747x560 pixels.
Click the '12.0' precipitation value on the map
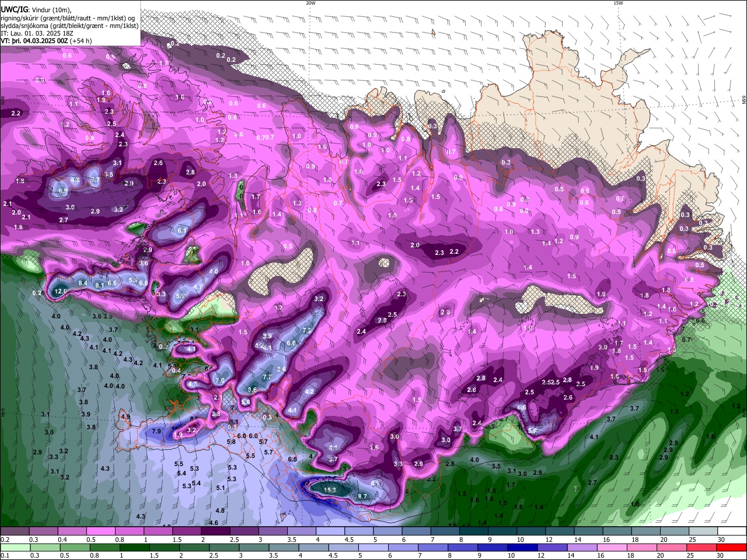point(61,291)
